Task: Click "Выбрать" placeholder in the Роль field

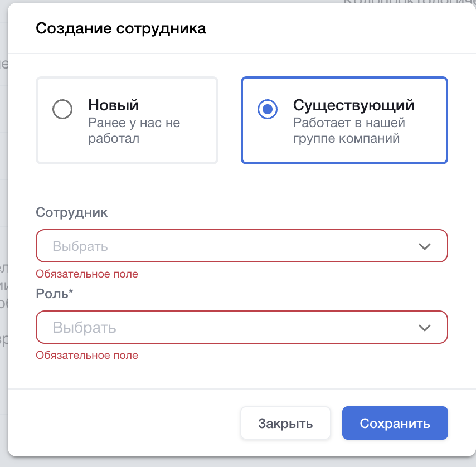Action: click(84, 327)
